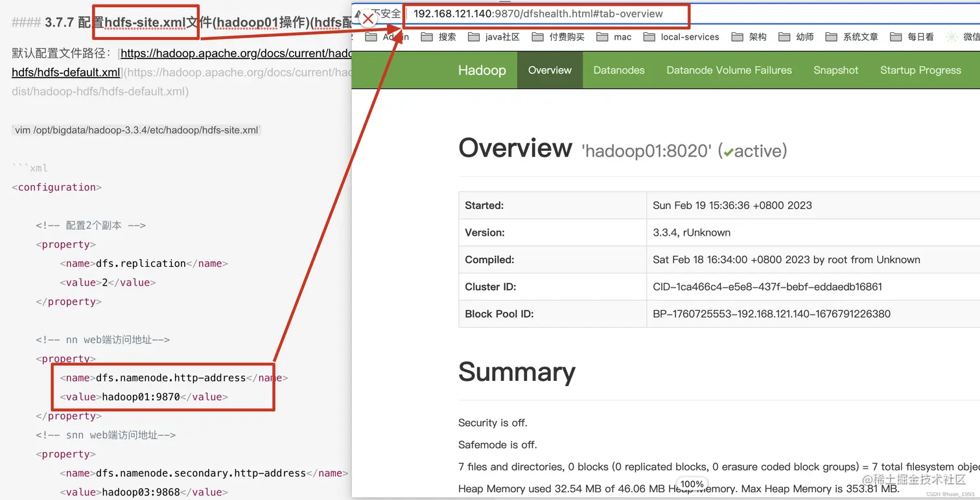Screen dimensions: 980x500
Task: Click the BP-1760725553 block pool value
Action: click(771, 314)
